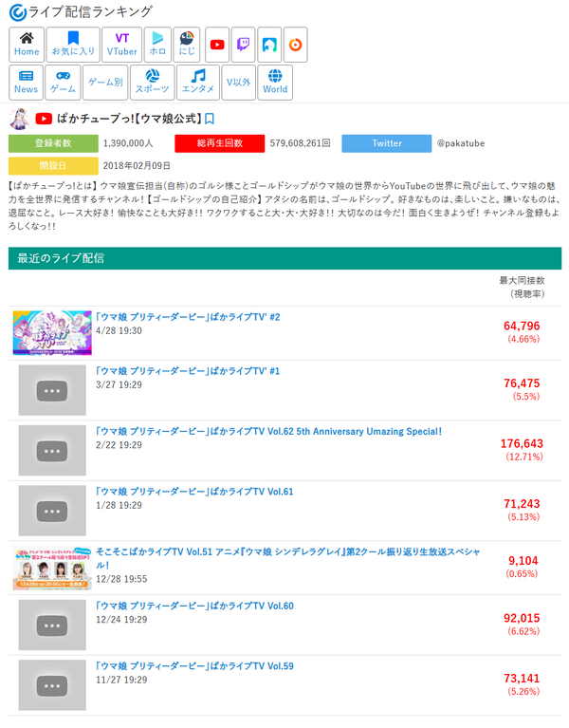The width and height of the screenshot is (569, 728).
Task: Click the placeholder thumbnail for Vol.62
Action: click(52, 451)
